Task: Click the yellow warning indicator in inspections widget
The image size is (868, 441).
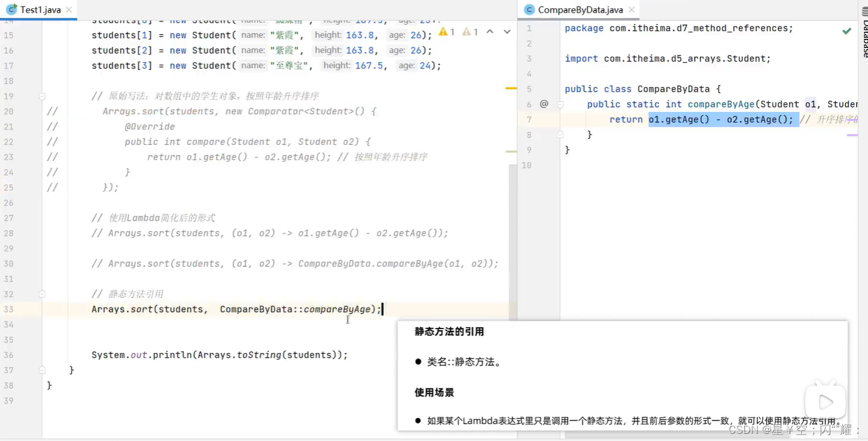Action: (444, 32)
